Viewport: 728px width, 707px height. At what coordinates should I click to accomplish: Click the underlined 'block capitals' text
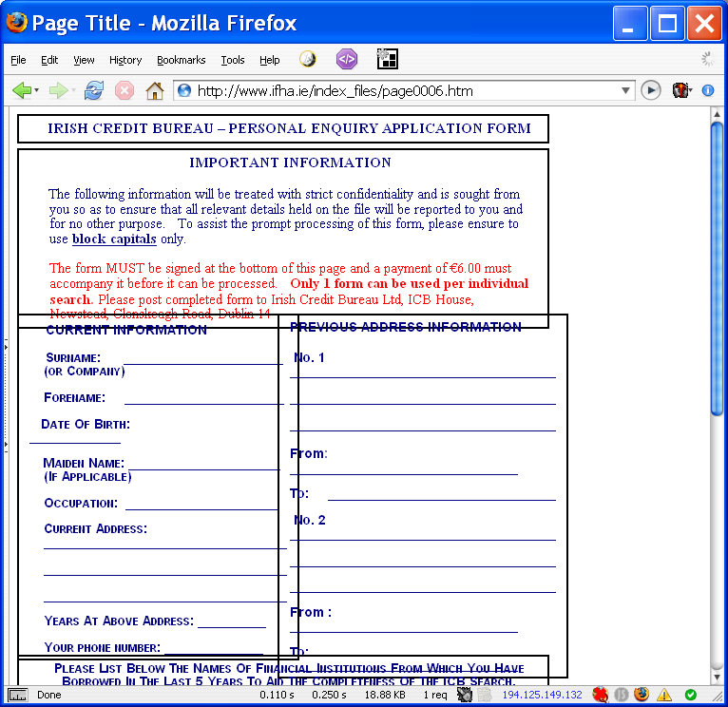(114, 239)
